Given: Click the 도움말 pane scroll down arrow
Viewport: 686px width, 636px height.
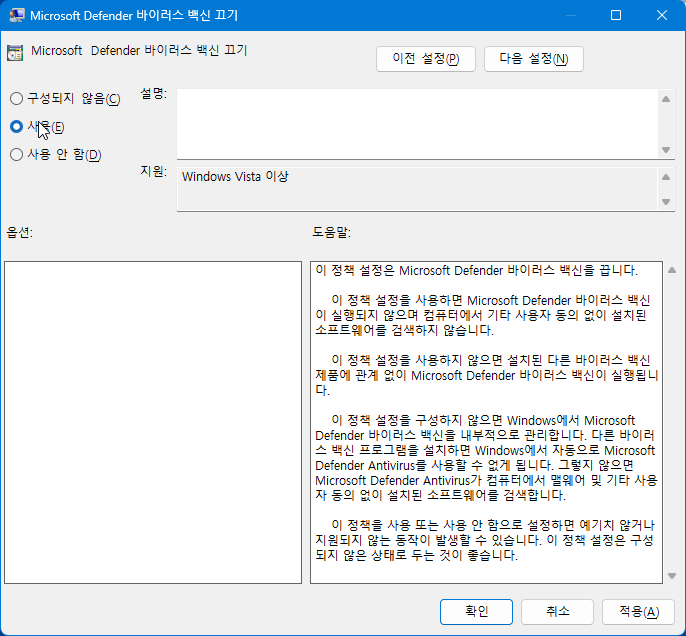Looking at the screenshot, I should (x=672, y=576).
